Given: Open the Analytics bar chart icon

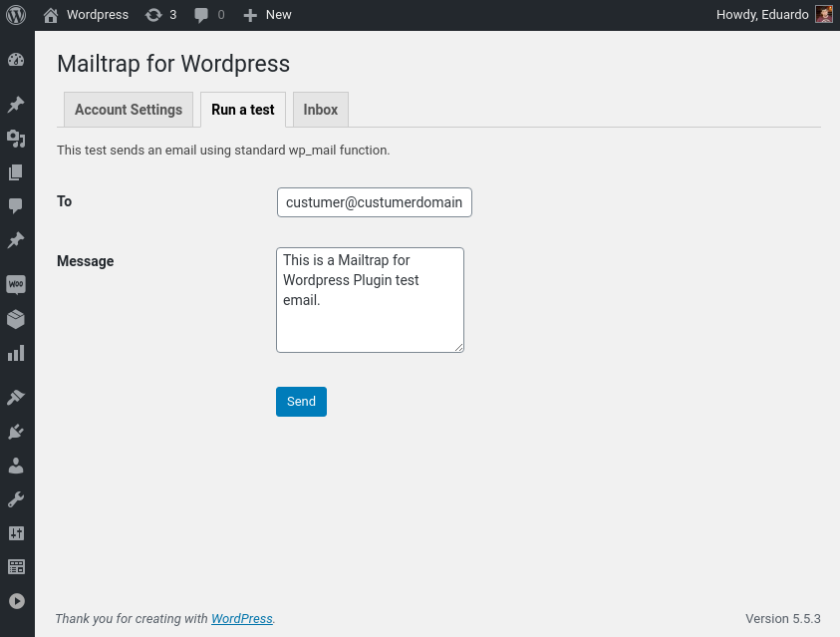Looking at the screenshot, I should tap(16, 353).
